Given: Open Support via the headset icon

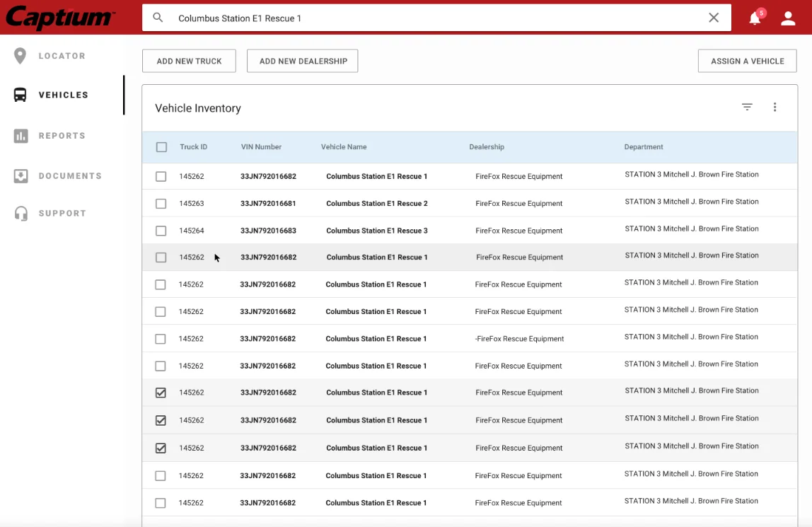Looking at the screenshot, I should [x=21, y=214].
